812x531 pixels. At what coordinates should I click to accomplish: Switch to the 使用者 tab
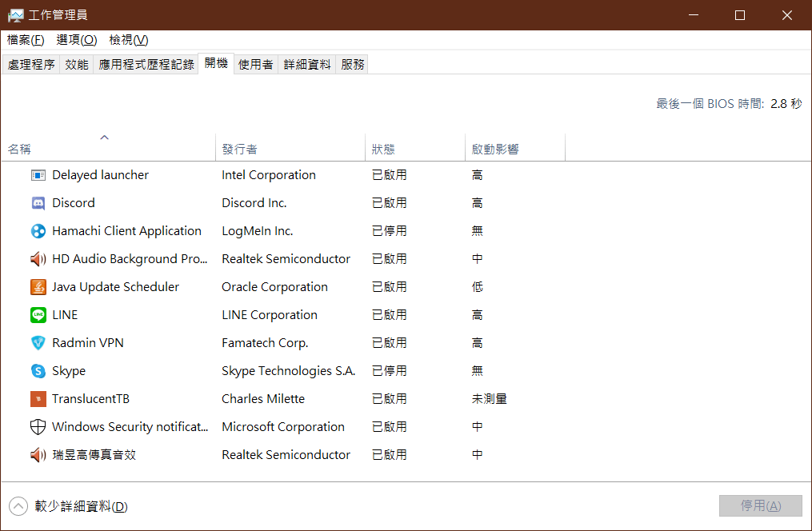[256, 64]
